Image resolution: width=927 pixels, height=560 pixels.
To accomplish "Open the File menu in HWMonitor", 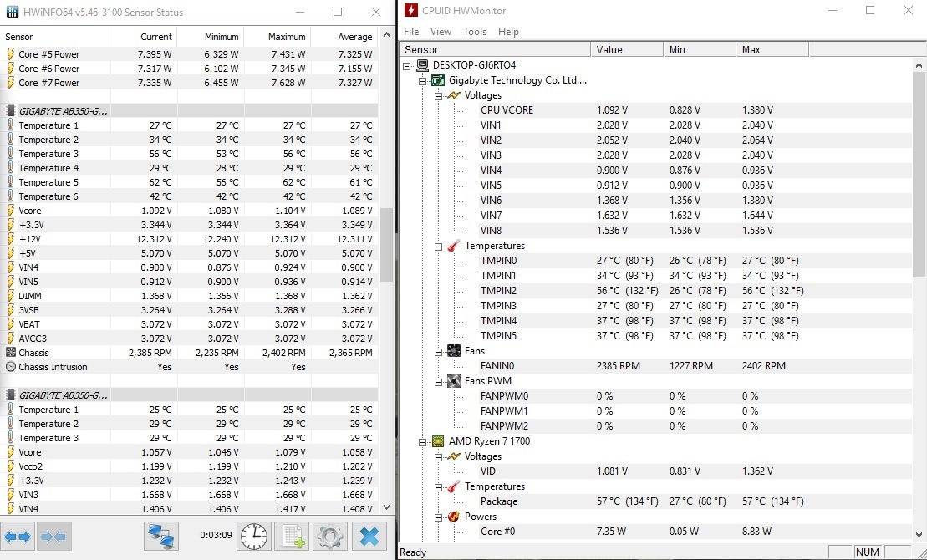I will [x=411, y=32].
